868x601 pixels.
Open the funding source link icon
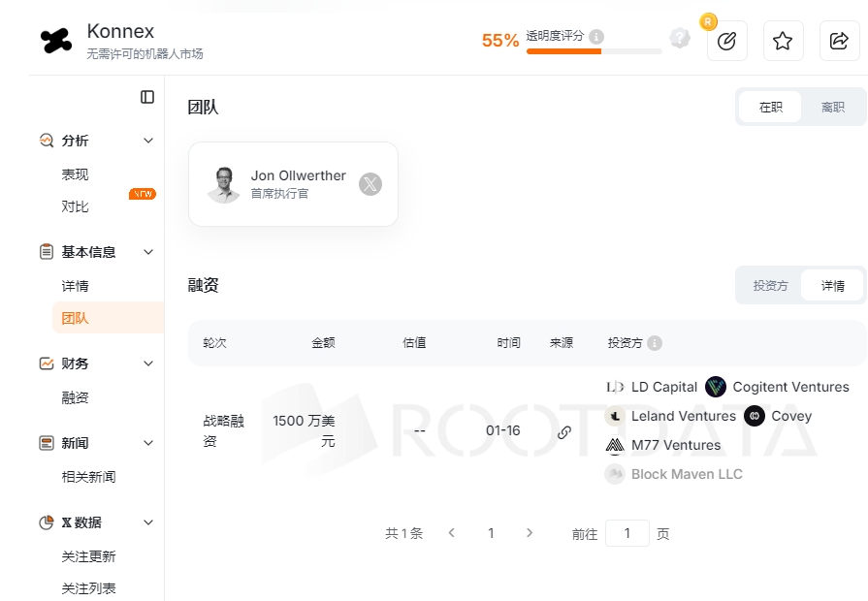pos(563,432)
